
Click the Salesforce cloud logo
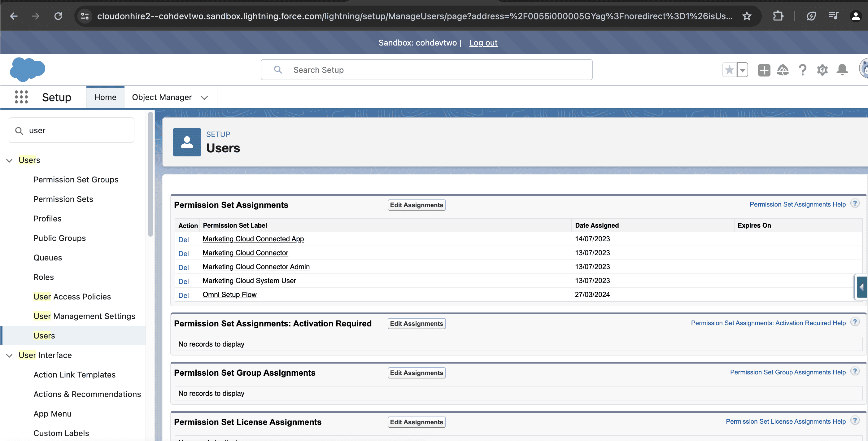27,69
